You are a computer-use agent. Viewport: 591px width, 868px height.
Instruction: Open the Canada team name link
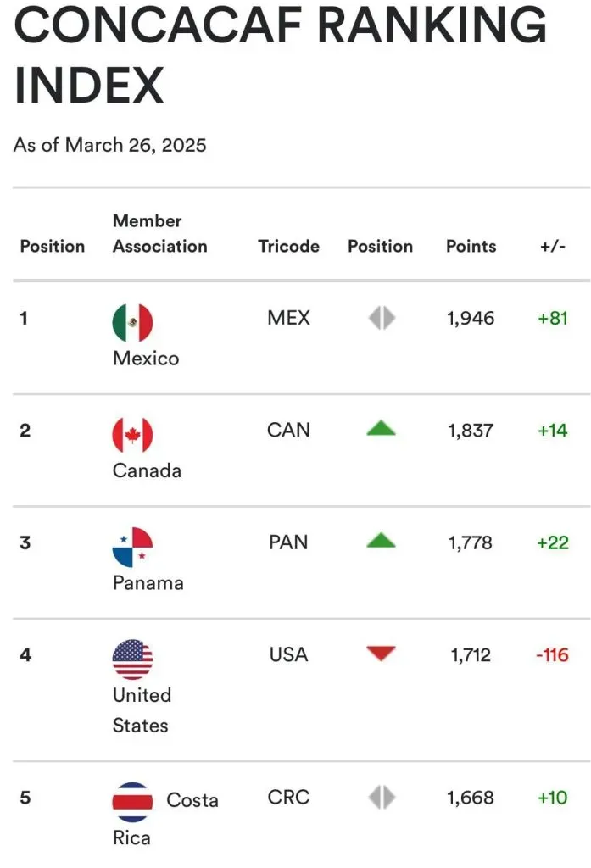point(147,470)
